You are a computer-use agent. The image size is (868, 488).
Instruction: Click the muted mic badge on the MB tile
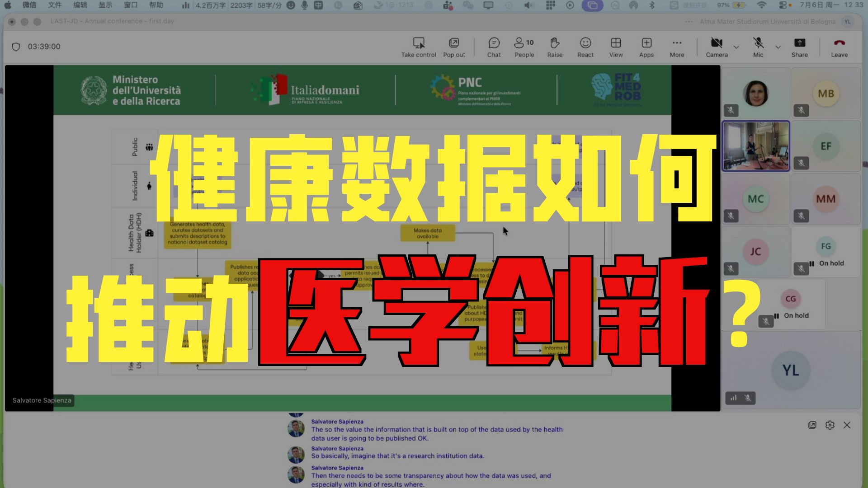tap(801, 110)
